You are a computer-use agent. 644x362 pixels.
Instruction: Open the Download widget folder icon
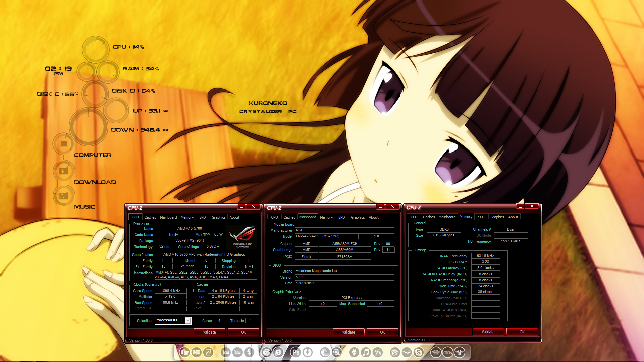[64, 171]
